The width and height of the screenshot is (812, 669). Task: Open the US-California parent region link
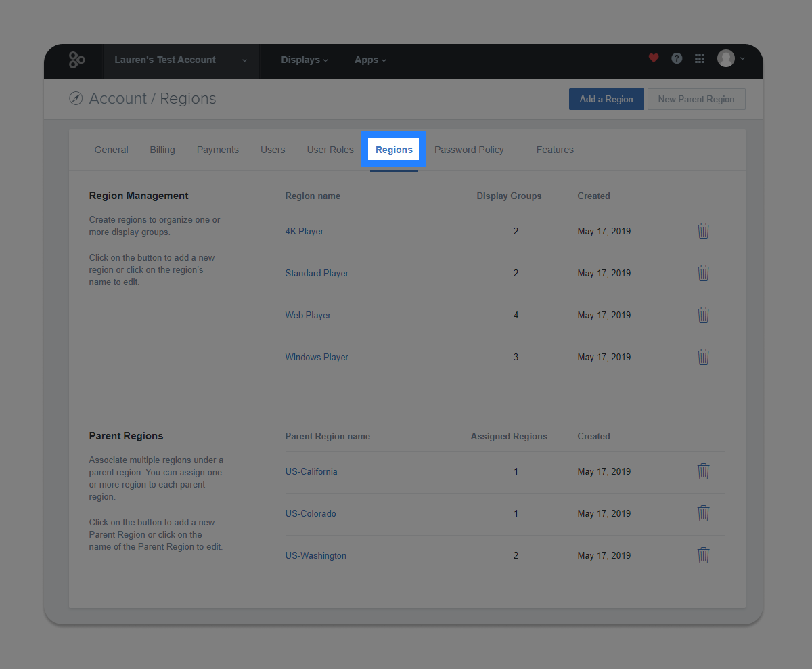311,471
